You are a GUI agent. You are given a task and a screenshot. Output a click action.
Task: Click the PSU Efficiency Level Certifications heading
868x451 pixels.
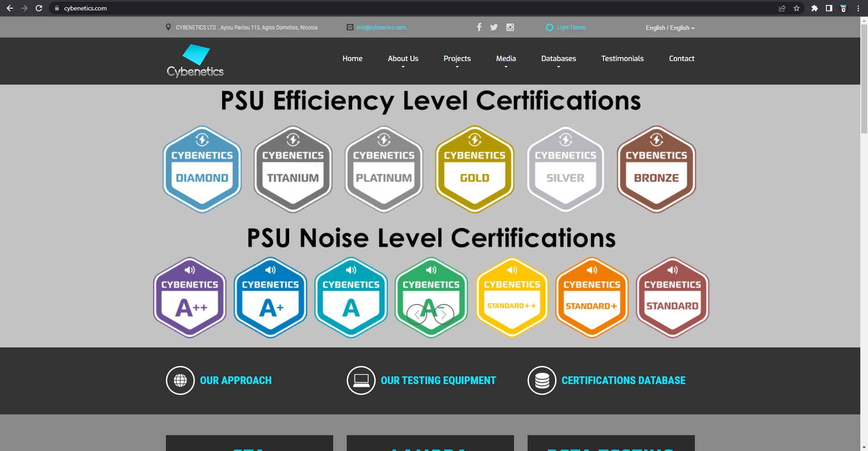(x=431, y=101)
